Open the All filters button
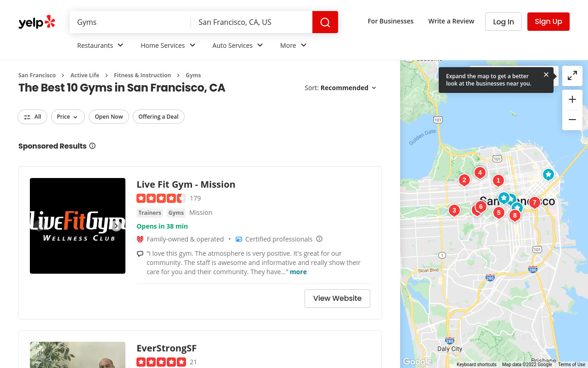 pos(33,117)
